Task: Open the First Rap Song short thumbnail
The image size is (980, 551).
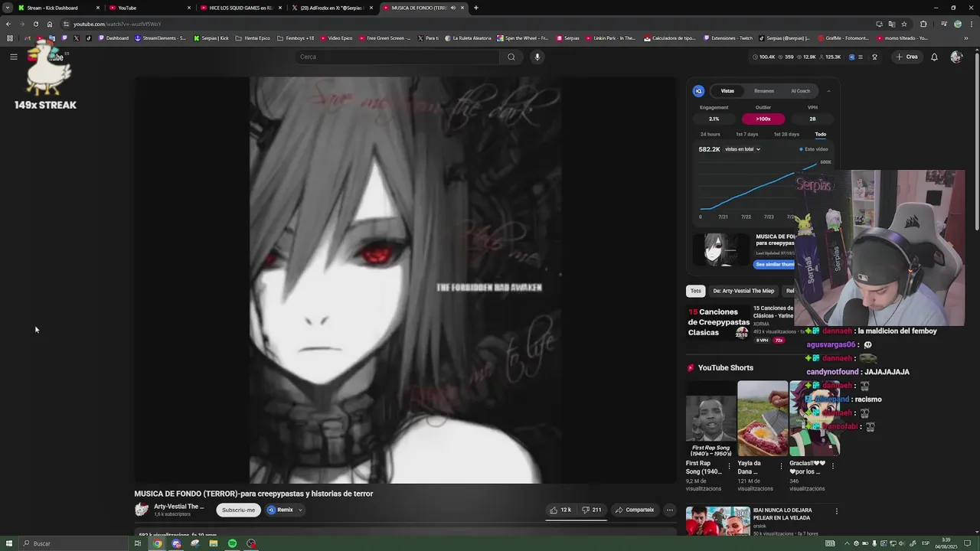Action: pyautogui.click(x=710, y=419)
